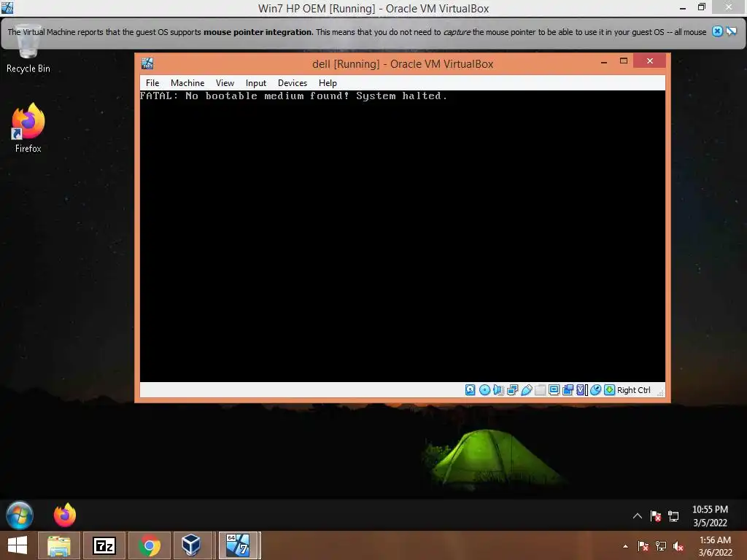Open host network tray icon
Viewport: 747px width, 560px height.
point(661,546)
